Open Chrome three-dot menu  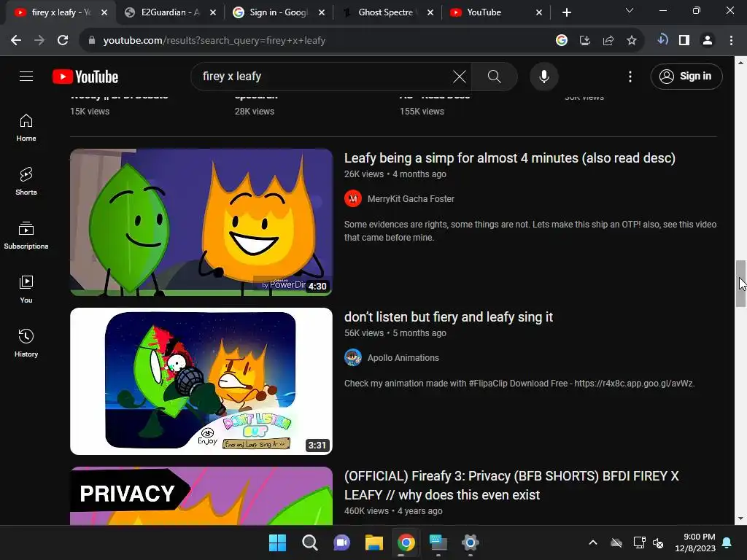(x=731, y=41)
